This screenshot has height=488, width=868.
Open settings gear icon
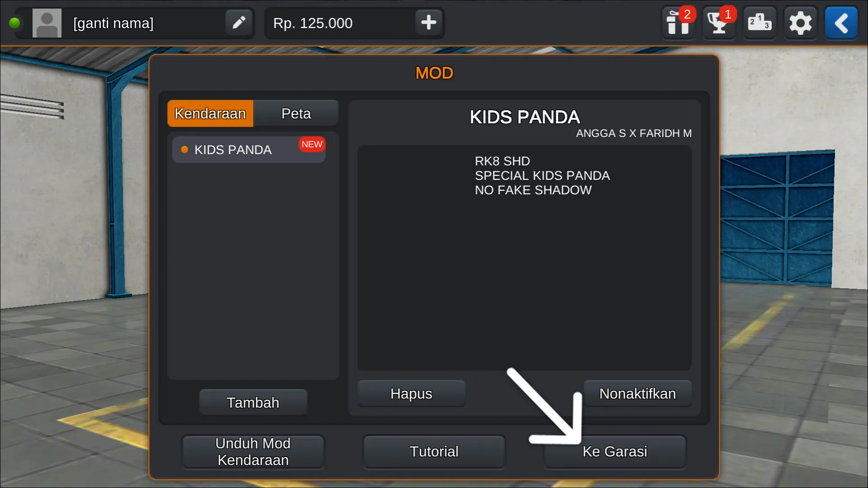800,23
